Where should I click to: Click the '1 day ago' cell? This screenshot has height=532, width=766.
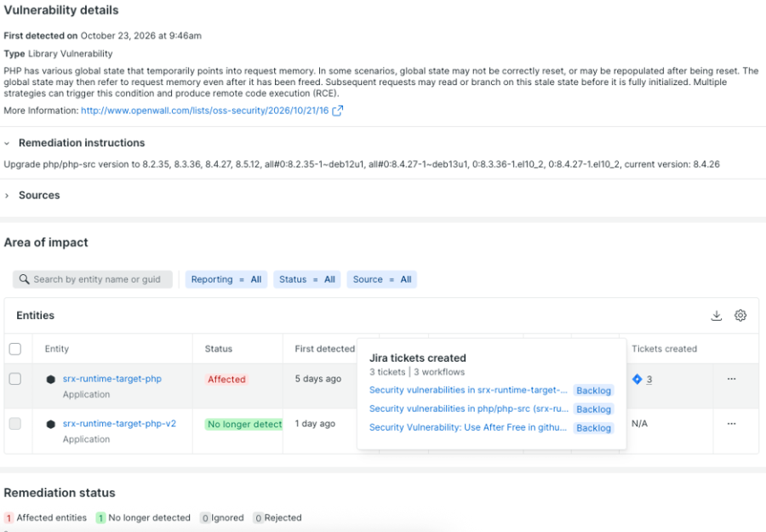315,424
